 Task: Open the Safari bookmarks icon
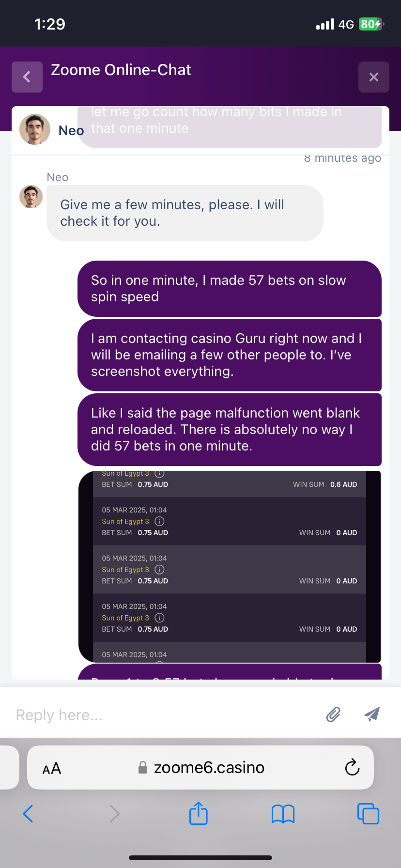(x=283, y=814)
